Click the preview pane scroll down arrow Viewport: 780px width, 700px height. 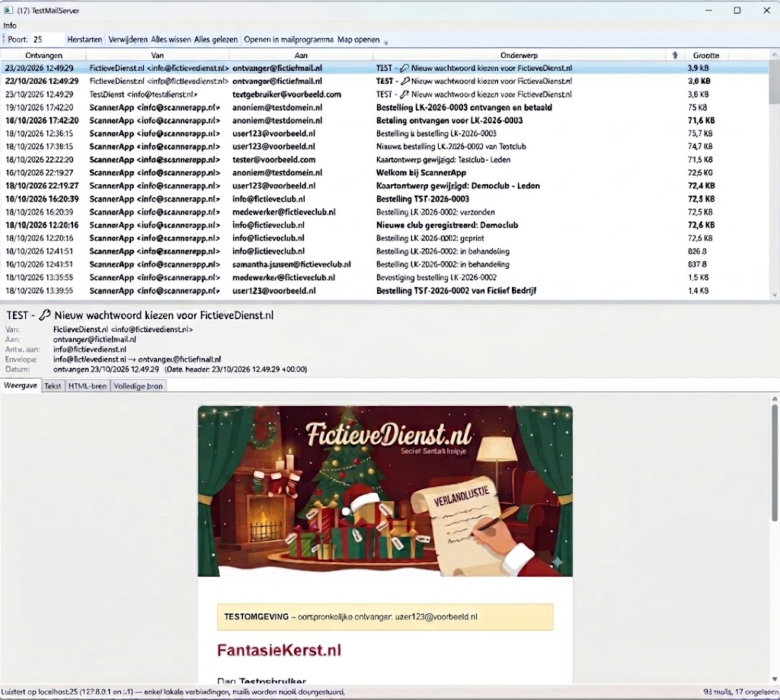click(775, 679)
